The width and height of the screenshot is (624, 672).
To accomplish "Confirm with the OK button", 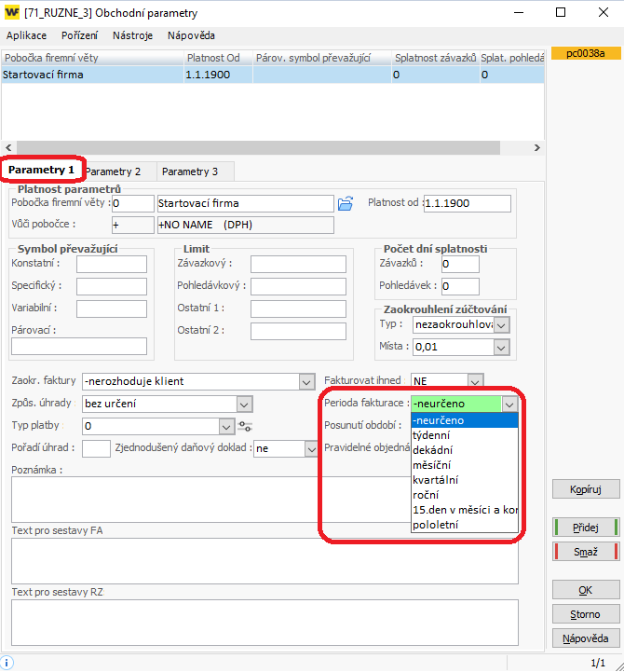I will [x=586, y=590].
